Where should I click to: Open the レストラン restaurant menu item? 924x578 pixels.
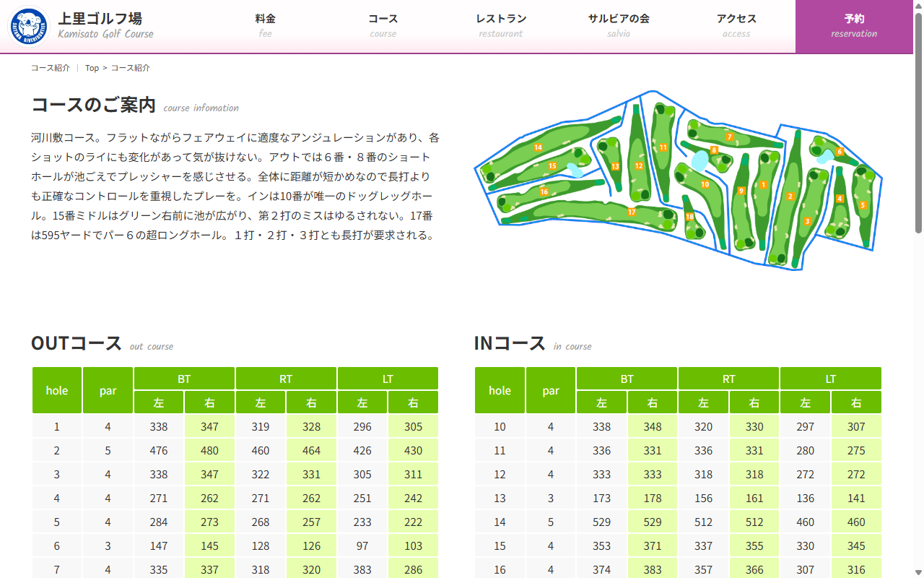pos(501,26)
